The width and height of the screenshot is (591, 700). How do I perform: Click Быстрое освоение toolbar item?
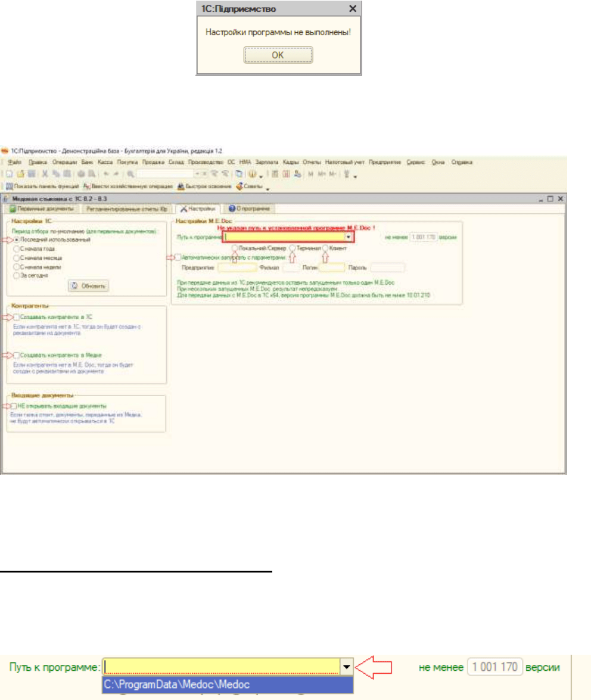(x=204, y=186)
